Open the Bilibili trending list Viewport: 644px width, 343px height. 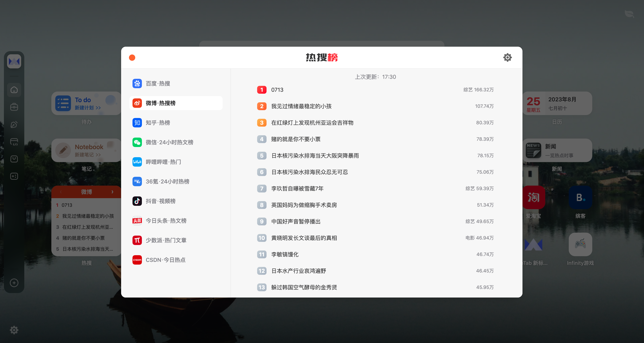click(x=163, y=162)
